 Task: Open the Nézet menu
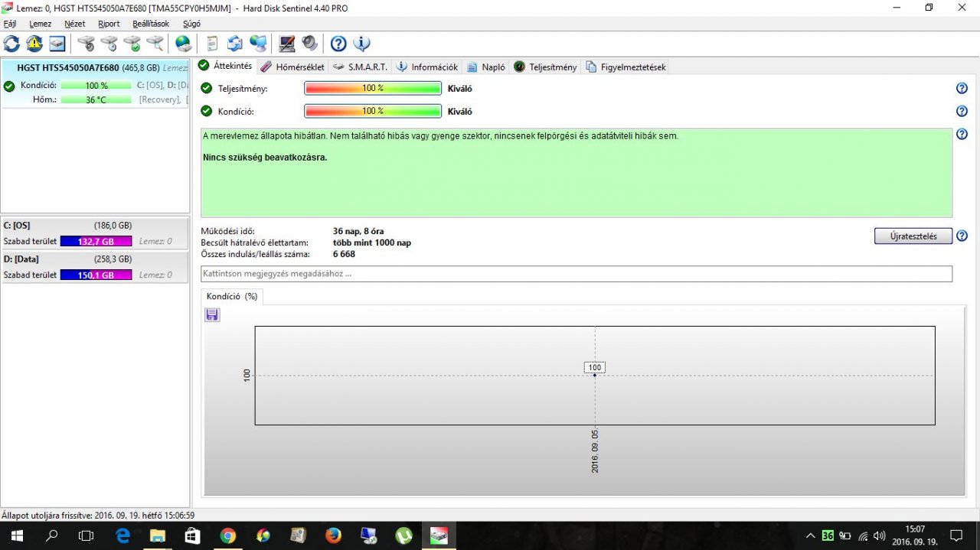(x=75, y=24)
